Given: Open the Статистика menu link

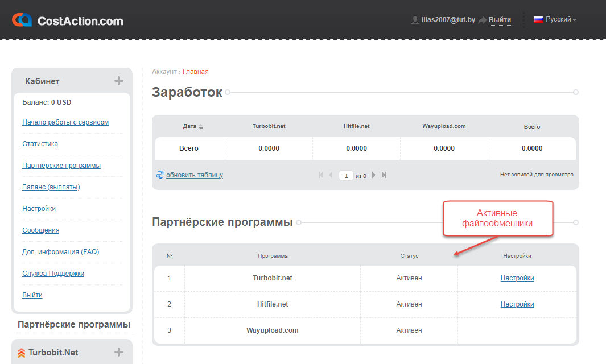Looking at the screenshot, I should [x=40, y=144].
